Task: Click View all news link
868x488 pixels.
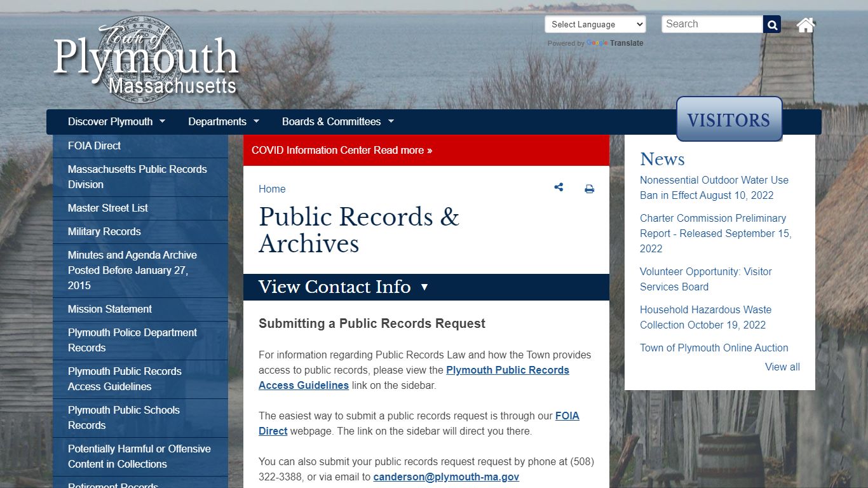Action: point(782,367)
